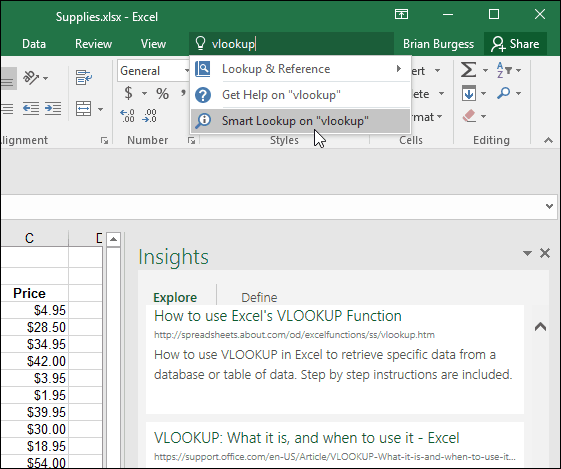This screenshot has width=561, height=469.
Task: Open the orientation dropdown arrow
Action: 45,78
